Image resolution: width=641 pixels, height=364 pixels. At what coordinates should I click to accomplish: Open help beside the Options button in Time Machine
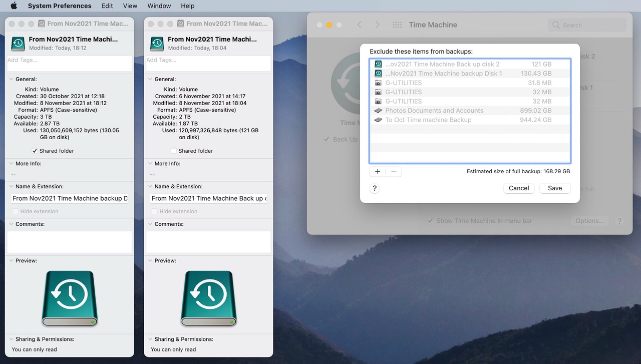tap(619, 221)
